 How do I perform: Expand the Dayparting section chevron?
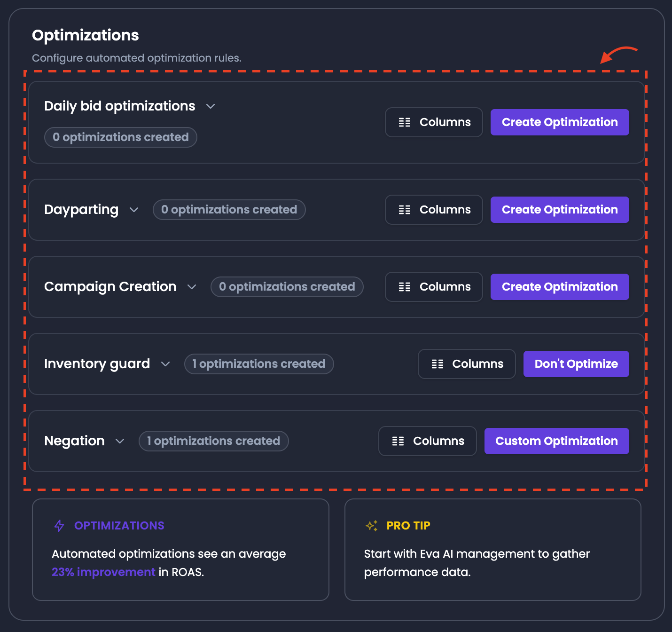pyautogui.click(x=134, y=210)
